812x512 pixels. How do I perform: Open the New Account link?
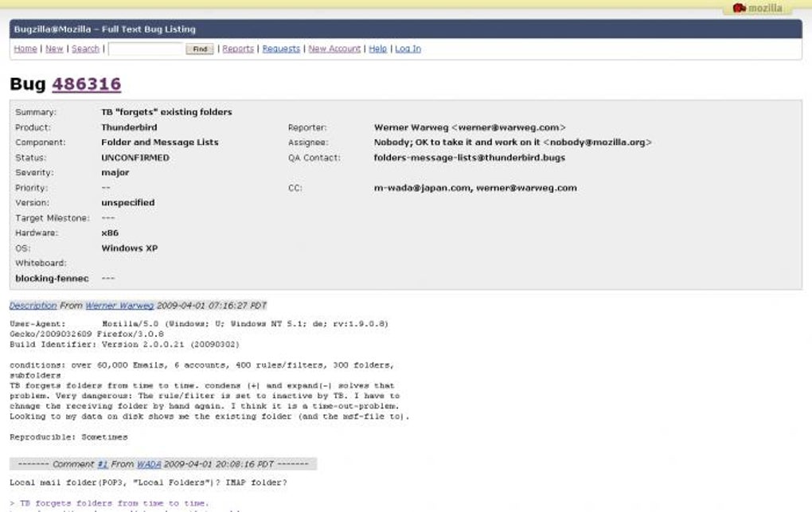[x=334, y=49]
